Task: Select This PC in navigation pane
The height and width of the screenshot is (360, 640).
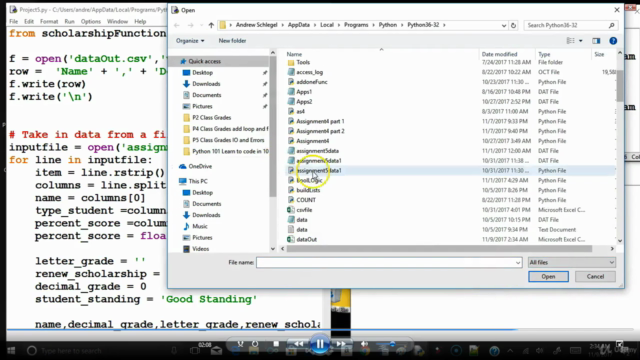Action: coord(198,181)
